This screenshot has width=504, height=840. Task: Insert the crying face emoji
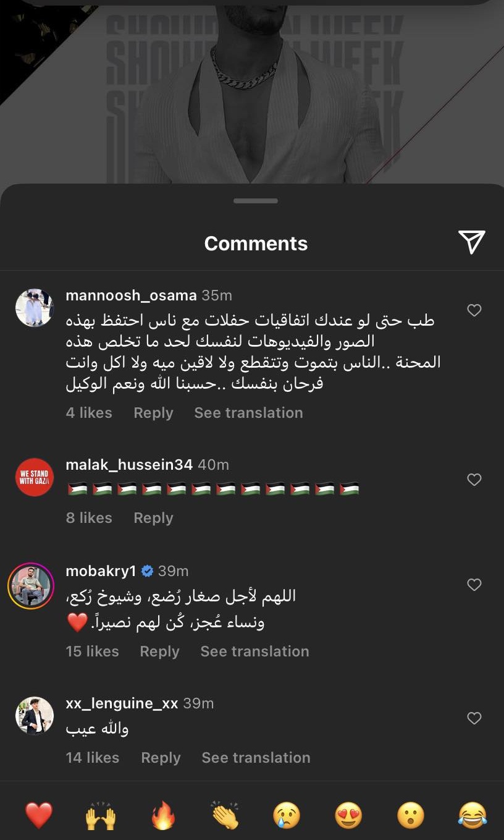287,816
